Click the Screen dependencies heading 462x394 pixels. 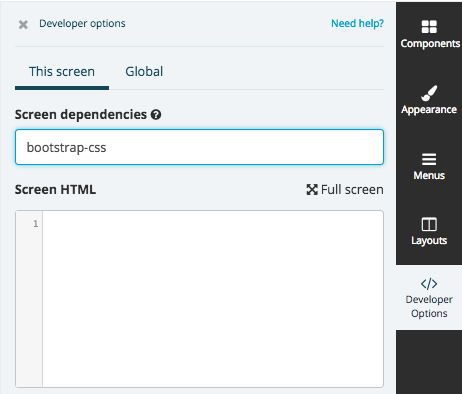tap(81, 114)
